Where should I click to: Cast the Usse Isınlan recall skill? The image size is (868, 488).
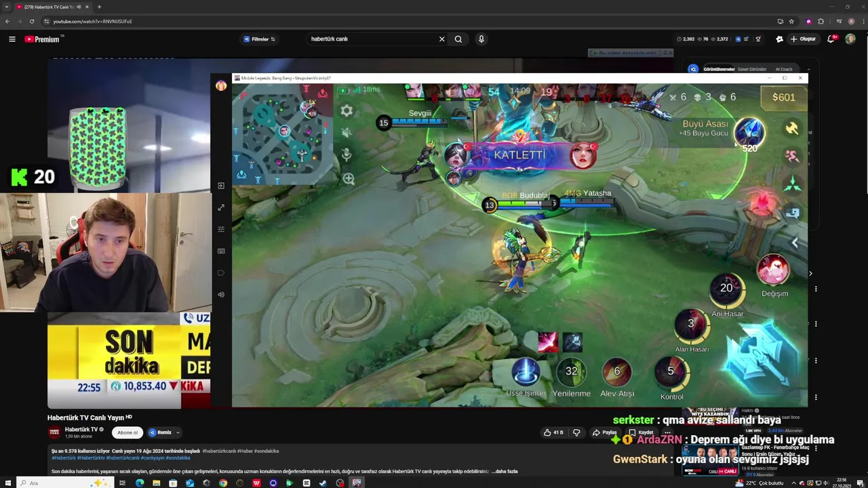coord(525,371)
